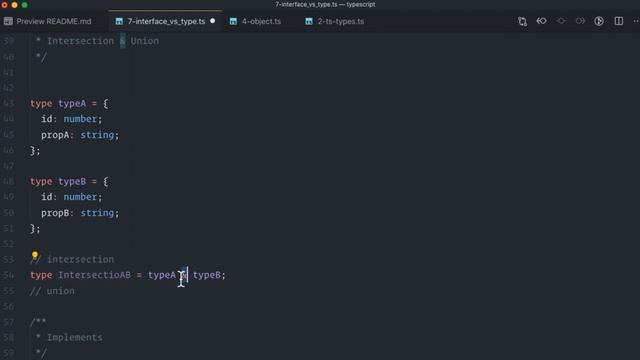
Task: Click 'typeB;' at end of line 54
Action: click(x=209, y=275)
